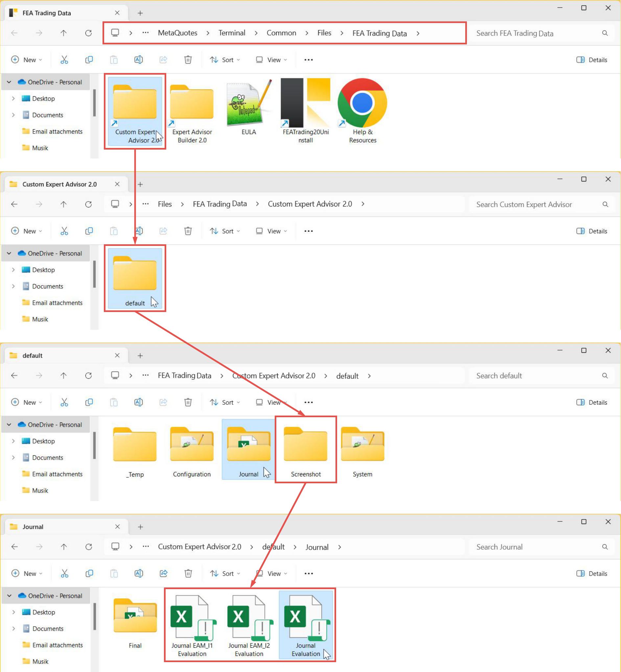
Task: Open the EULA Notepad++ file
Action: (249, 108)
